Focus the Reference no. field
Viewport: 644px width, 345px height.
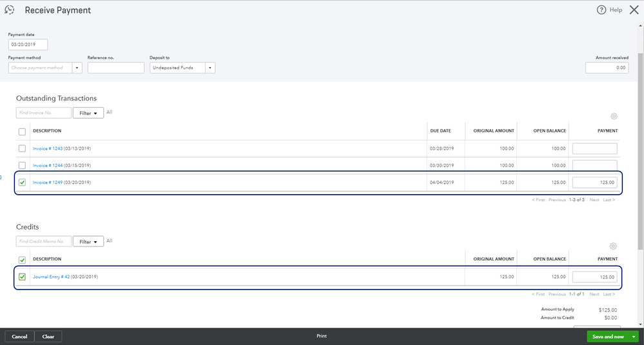point(116,68)
